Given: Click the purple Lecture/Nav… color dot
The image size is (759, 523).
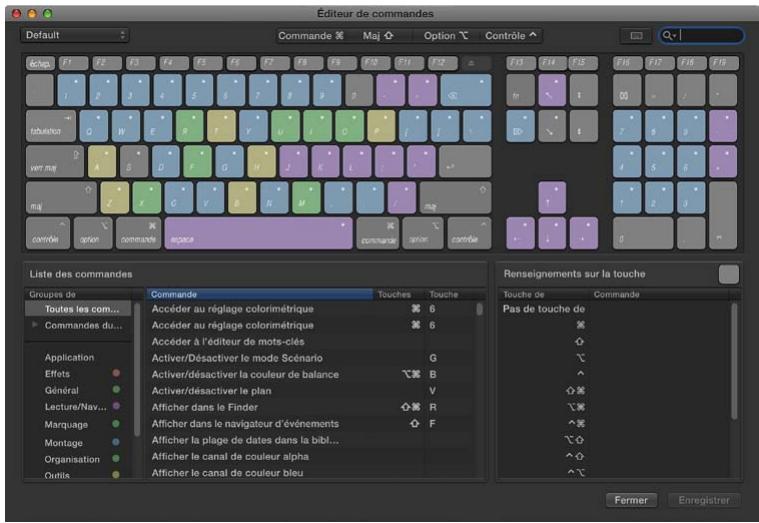Looking at the screenshot, I should coord(116,406).
